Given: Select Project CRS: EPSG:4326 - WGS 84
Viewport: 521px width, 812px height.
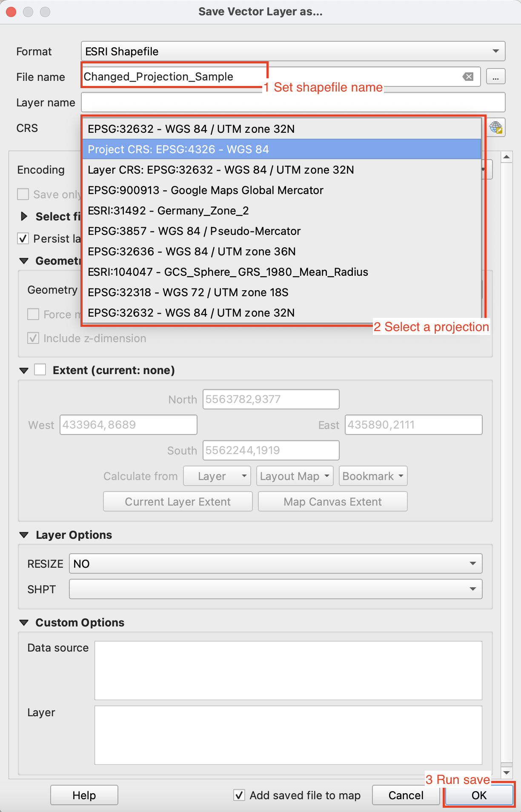Looking at the screenshot, I should coord(281,149).
